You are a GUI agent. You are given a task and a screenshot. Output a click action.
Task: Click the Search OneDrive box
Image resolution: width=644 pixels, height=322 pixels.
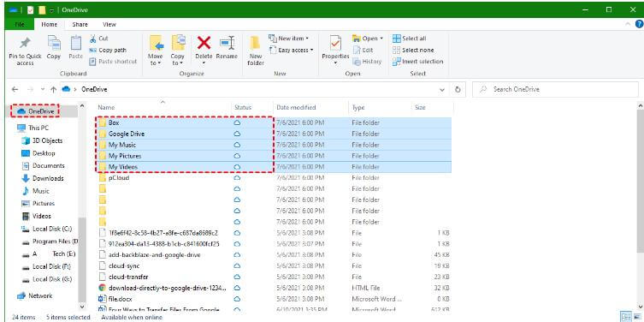click(x=555, y=89)
